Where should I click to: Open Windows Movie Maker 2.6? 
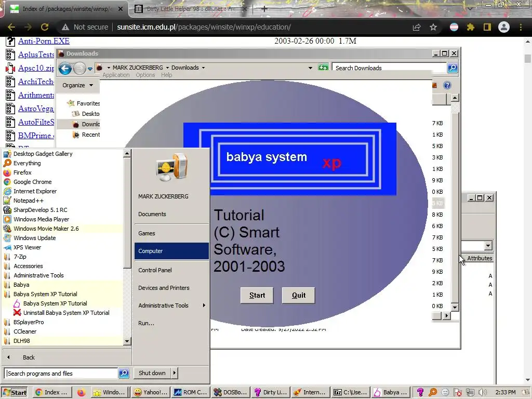(x=46, y=229)
